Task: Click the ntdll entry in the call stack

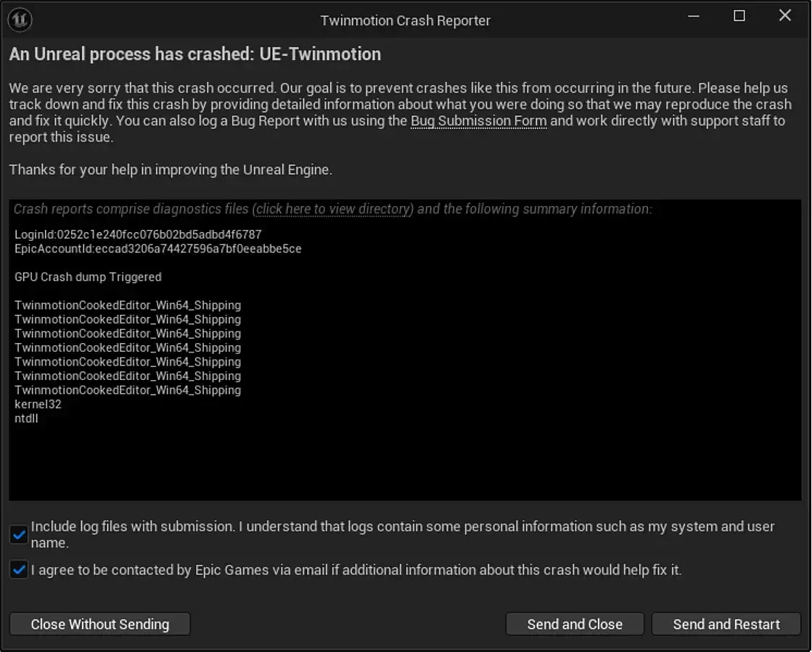Action: coord(26,418)
